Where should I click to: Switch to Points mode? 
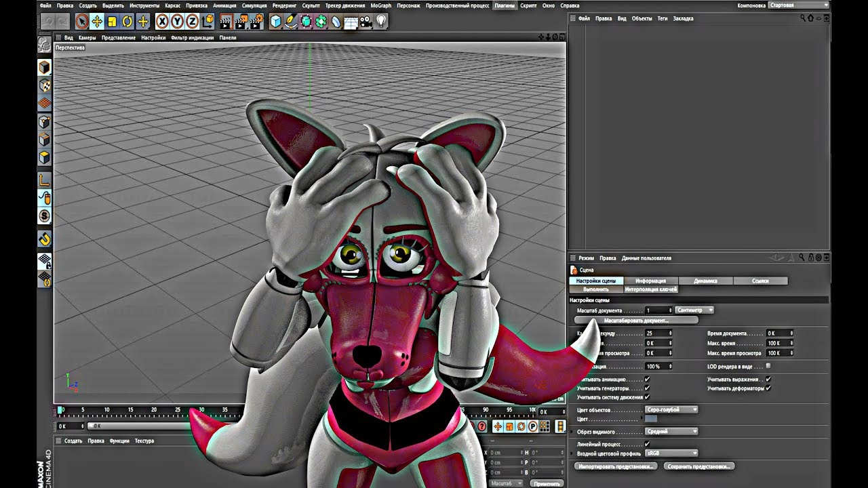click(44, 122)
